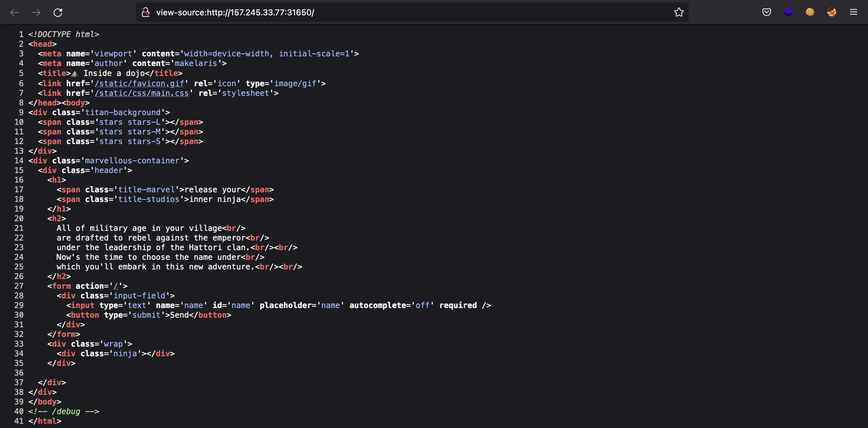
Task: Open the purple diamond extension
Action: (x=788, y=12)
